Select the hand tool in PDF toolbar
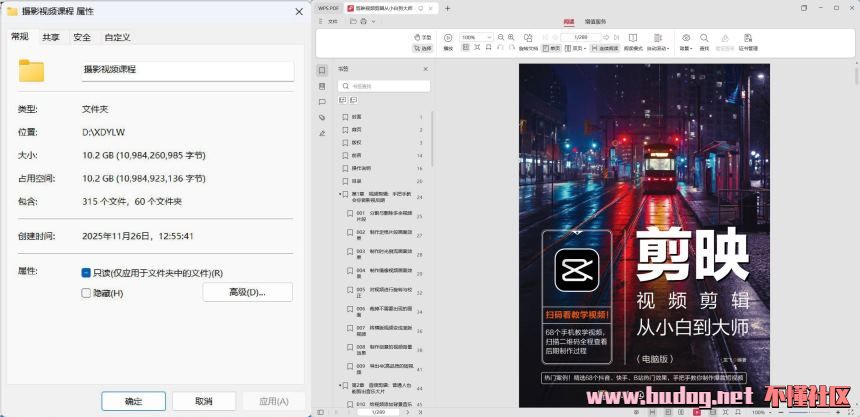 [x=421, y=37]
